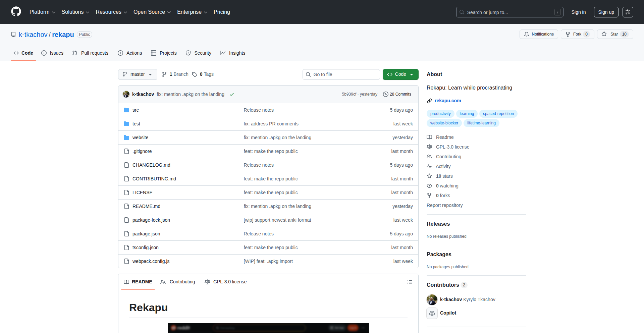Star the rekapu repository

615,34
